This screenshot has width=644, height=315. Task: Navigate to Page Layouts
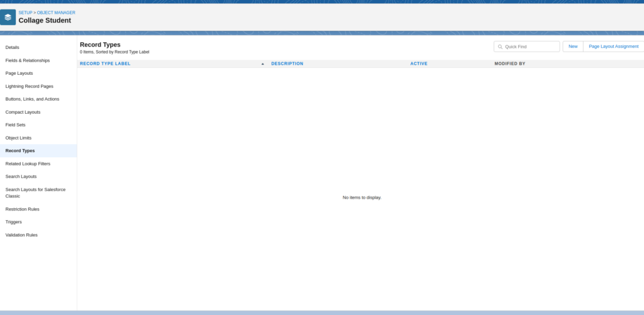click(19, 73)
